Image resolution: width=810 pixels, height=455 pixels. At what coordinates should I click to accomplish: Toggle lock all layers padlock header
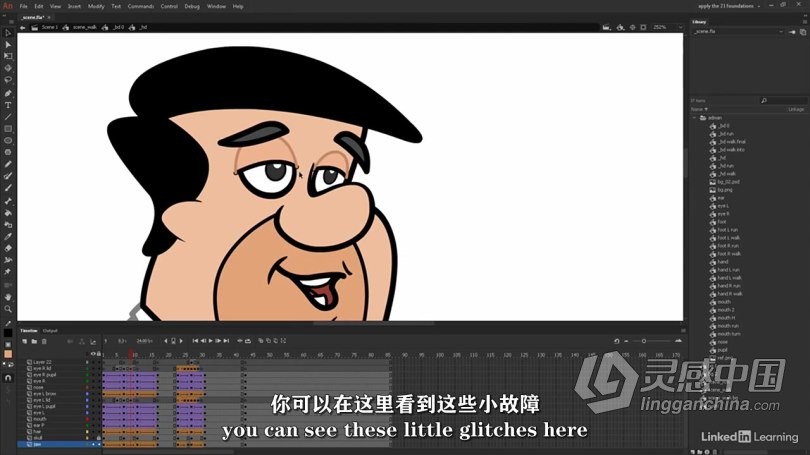pyautogui.click(x=99, y=354)
